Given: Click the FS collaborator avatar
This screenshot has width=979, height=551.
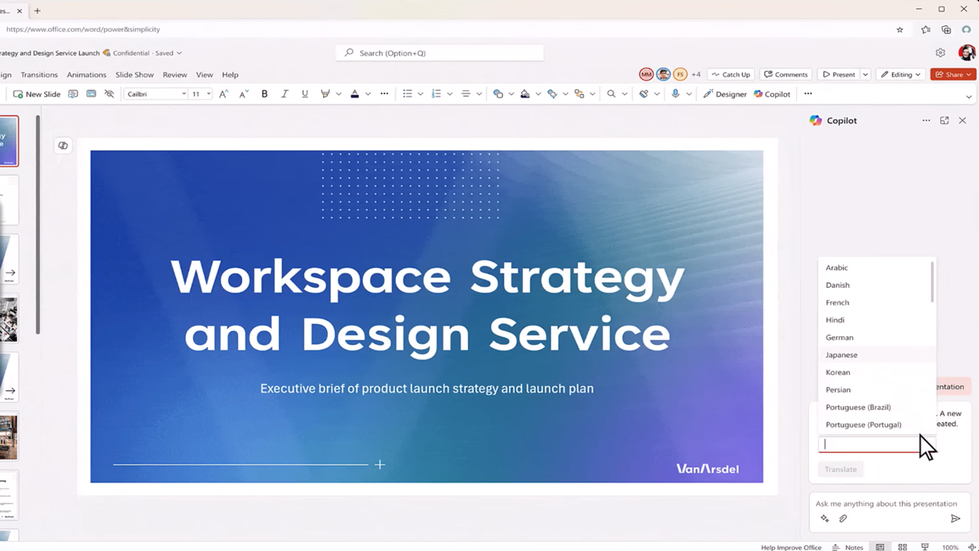Looking at the screenshot, I should point(680,74).
